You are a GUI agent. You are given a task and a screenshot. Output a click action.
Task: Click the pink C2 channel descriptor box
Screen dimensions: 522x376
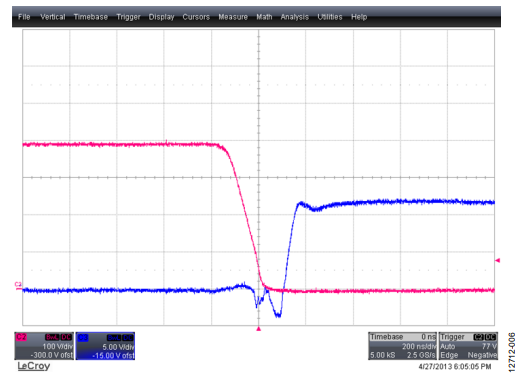[44, 346]
